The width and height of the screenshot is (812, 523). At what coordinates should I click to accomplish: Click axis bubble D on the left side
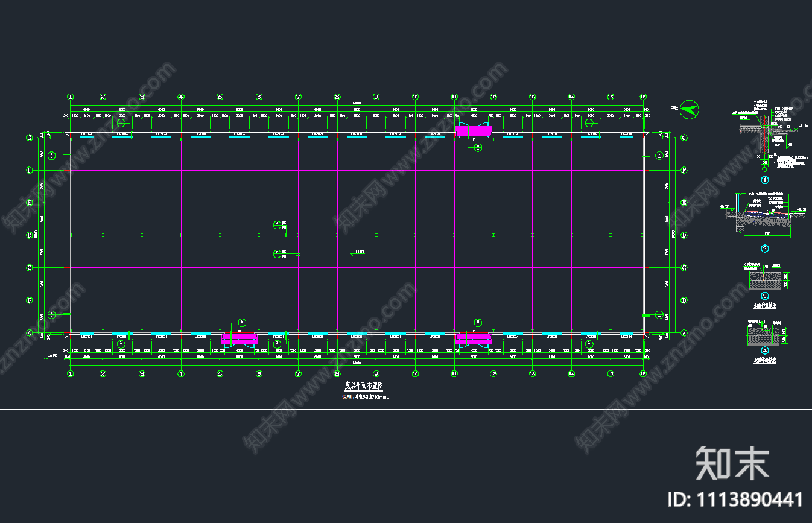29,235
